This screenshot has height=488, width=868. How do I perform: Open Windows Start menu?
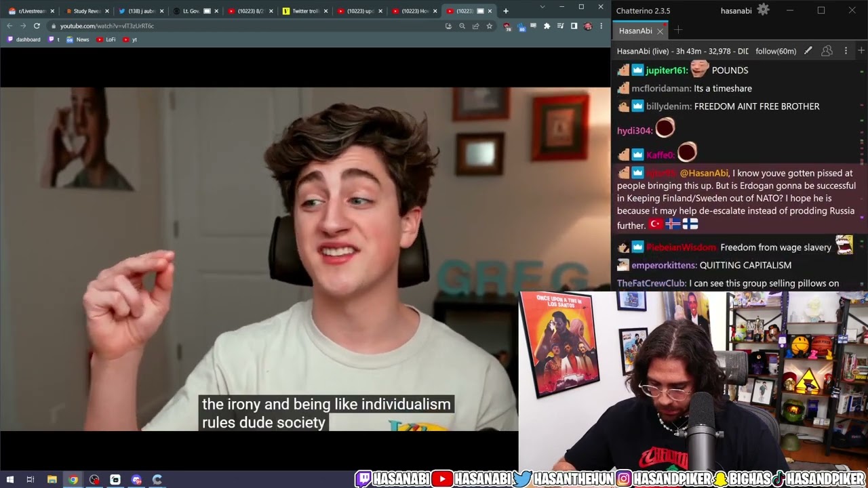[9, 479]
